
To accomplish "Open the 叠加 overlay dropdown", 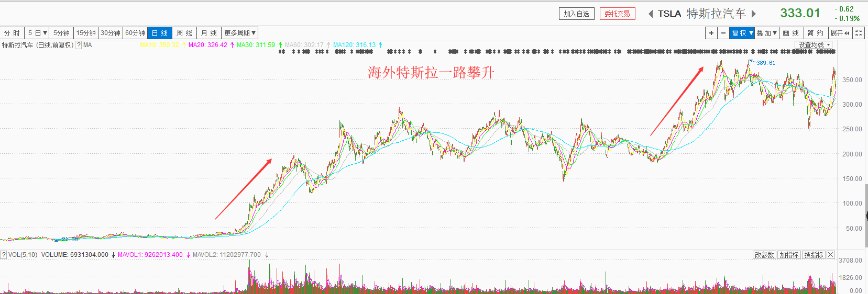I will pyautogui.click(x=767, y=33).
